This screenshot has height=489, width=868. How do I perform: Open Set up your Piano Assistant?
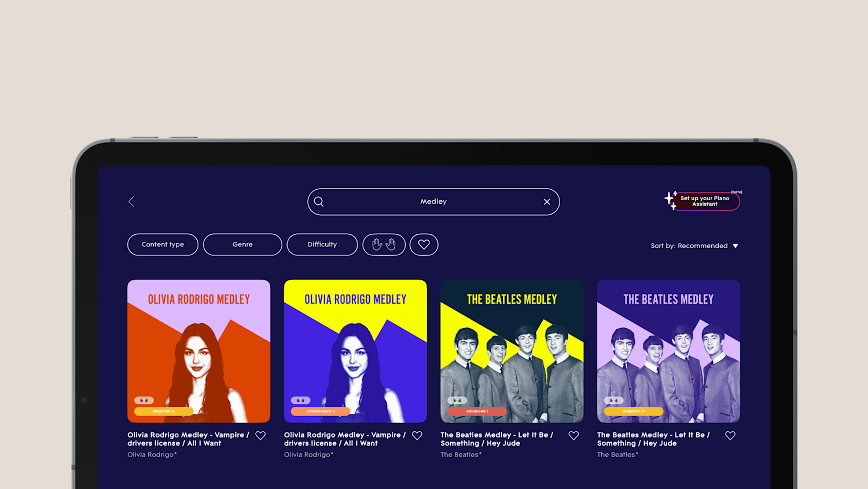(705, 201)
